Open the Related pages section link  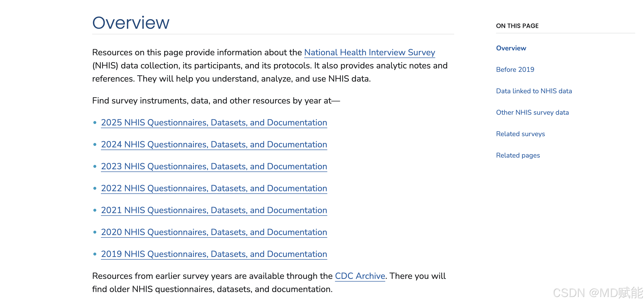(x=518, y=156)
